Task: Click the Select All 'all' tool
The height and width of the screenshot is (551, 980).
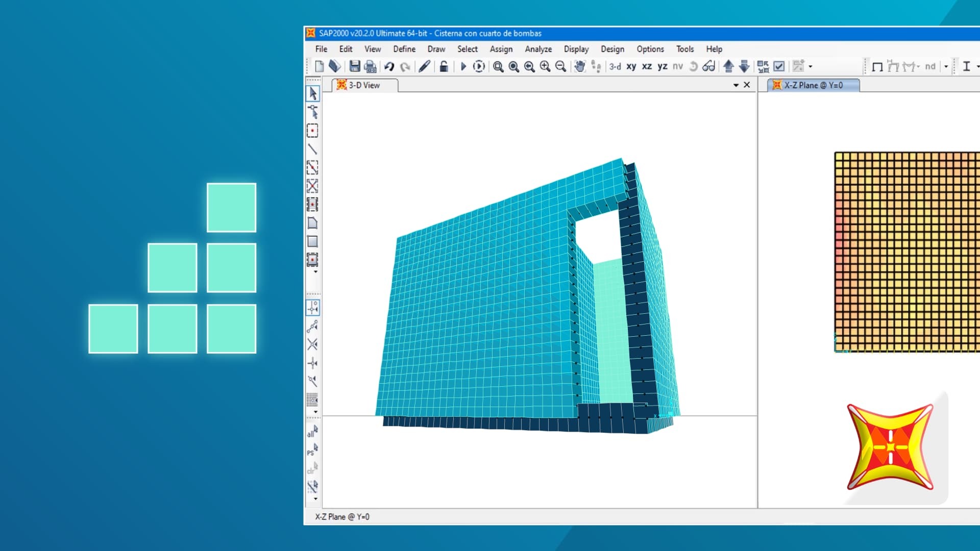Action: click(x=312, y=432)
